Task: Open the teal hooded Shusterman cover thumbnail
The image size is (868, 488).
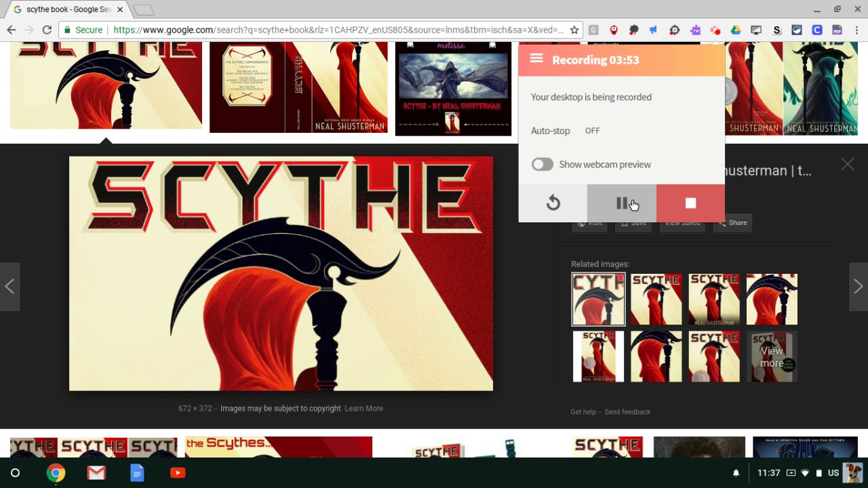Action: [x=820, y=88]
